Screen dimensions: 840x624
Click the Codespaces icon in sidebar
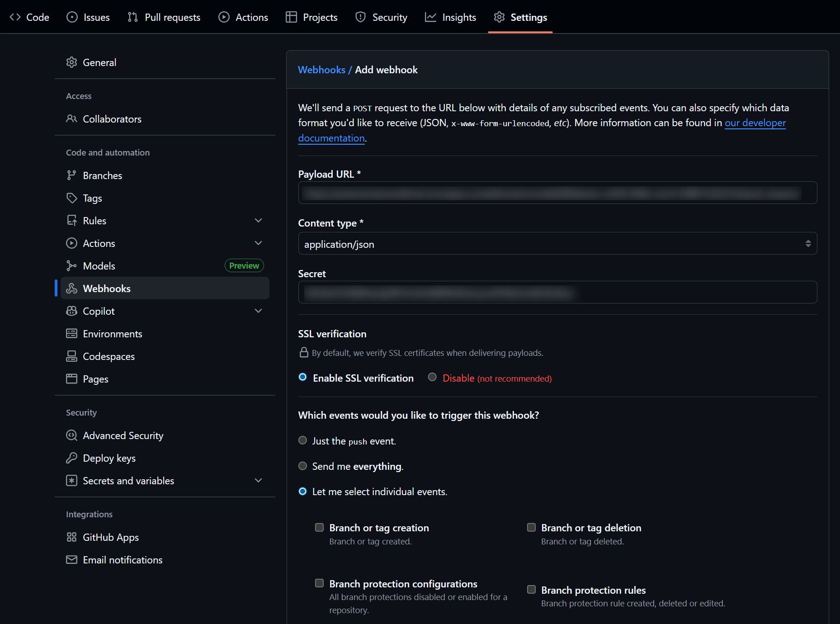71,356
